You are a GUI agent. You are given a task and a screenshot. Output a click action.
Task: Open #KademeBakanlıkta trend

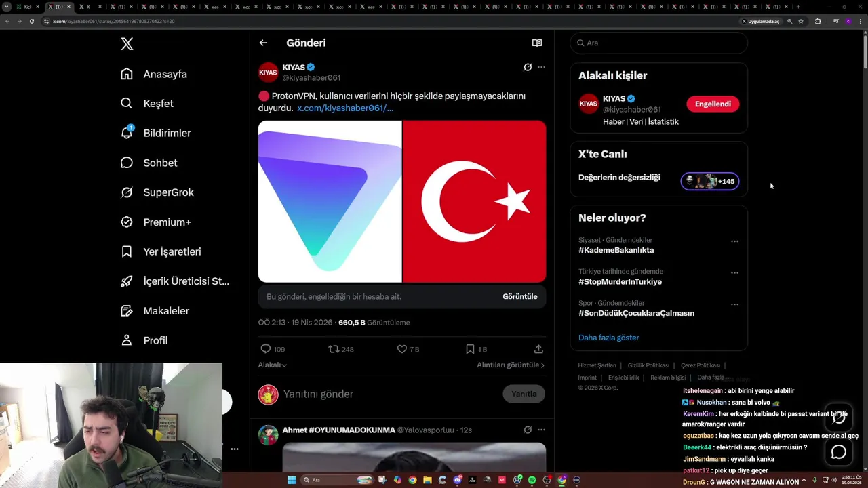pos(616,250)
